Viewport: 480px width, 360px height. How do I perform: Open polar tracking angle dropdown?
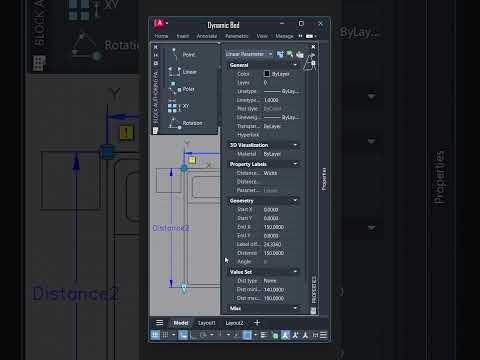point(212,335)
